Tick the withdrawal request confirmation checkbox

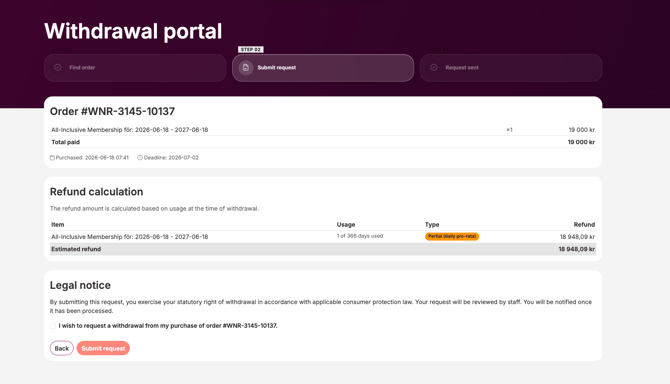pyautogui.click(x=53, y=325)
